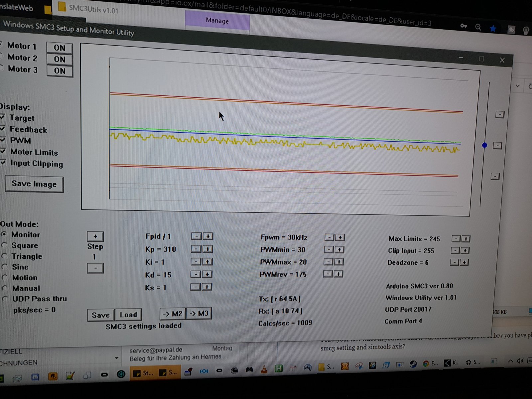Select the Motion out mode
Screen dimensions: 532x399
coord(5,277)
